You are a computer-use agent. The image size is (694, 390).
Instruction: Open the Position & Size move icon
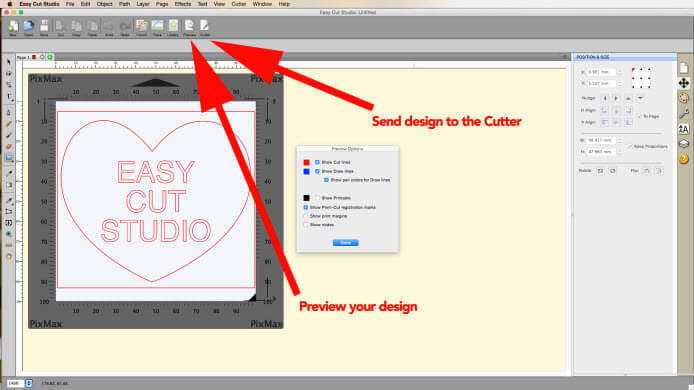pyautogui.click(x=684, y=83)
